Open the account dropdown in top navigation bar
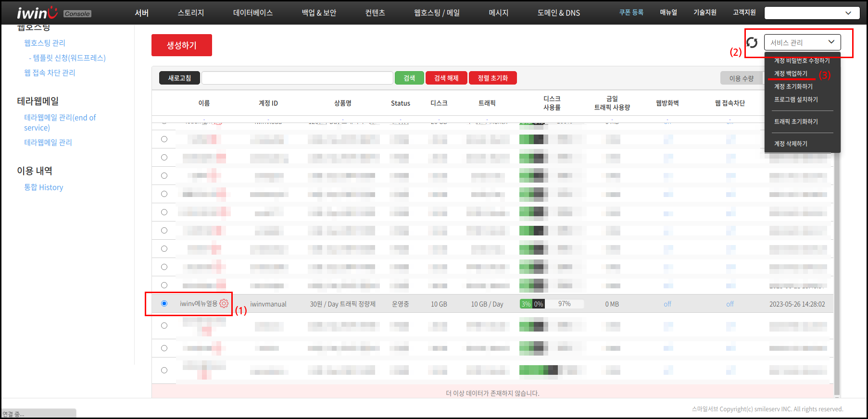The width and height of the screenshot is (868, 419). [x=811, y=13]
